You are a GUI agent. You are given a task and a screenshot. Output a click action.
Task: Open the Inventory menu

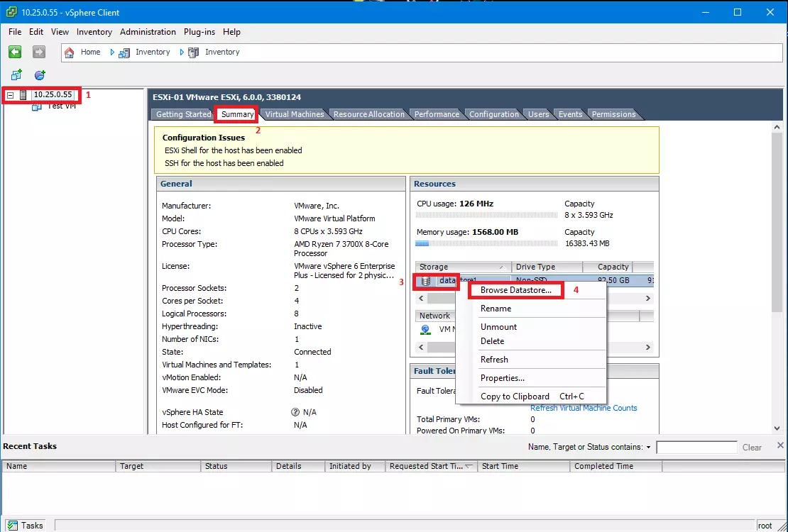tap(94, 32)
